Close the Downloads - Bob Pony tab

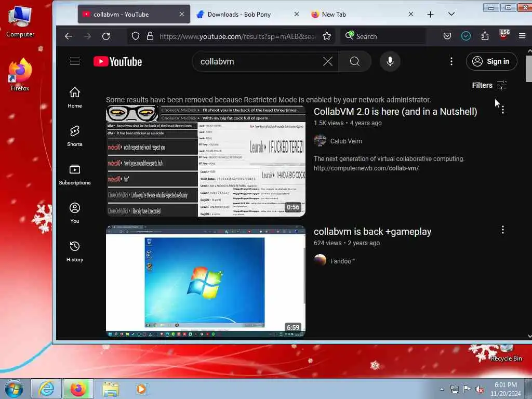coord(296,14)
